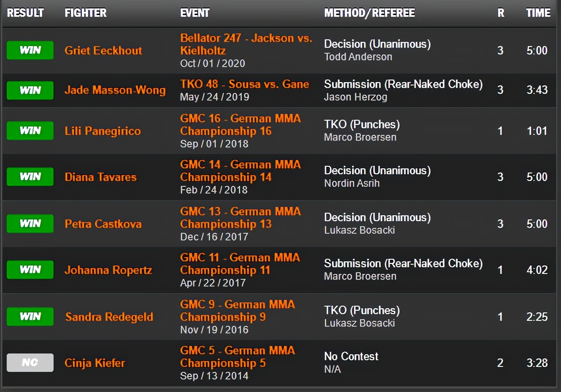Open Griet Eeckhout fighter profile
Viewport: 561px width, 392px height.
(103, 51)
